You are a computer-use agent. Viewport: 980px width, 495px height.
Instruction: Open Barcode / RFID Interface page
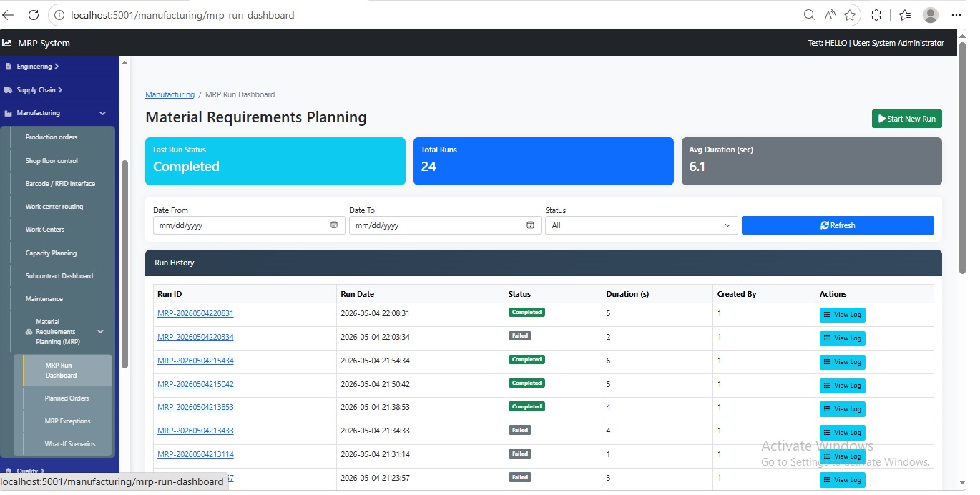(60, 184)
